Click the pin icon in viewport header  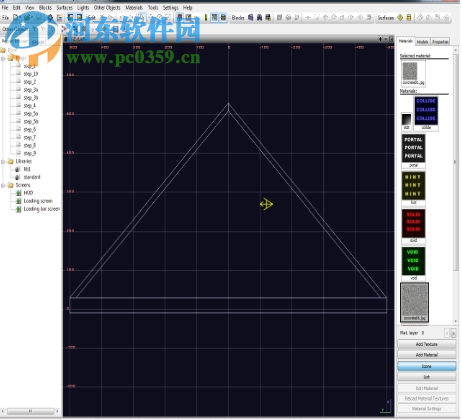380,39
